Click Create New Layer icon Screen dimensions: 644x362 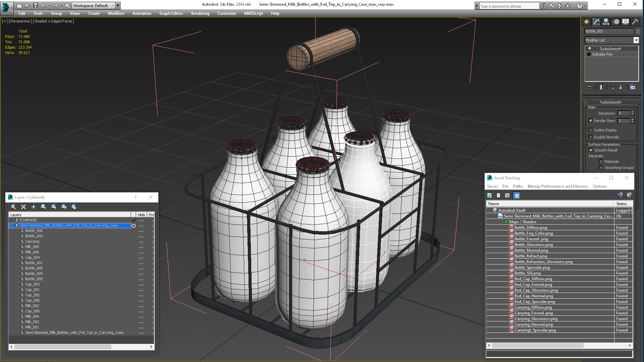pyautogui.click(x=13, y=207)
